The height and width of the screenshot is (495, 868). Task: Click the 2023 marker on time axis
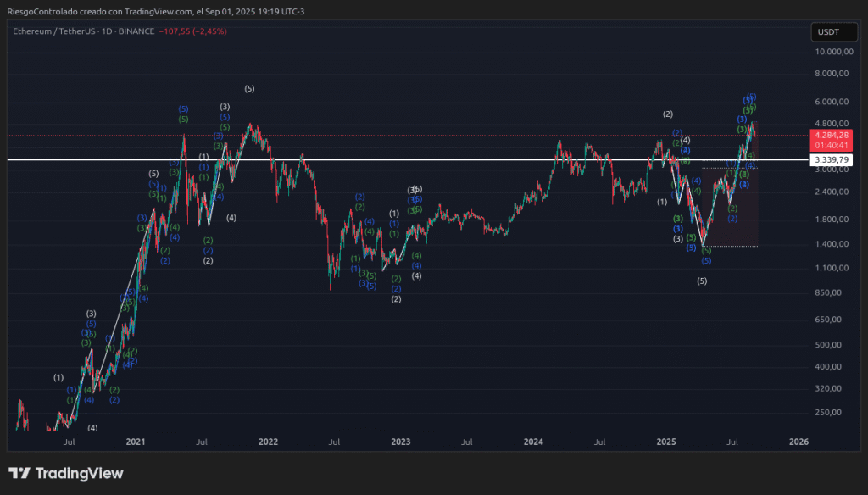pos(400,442)
